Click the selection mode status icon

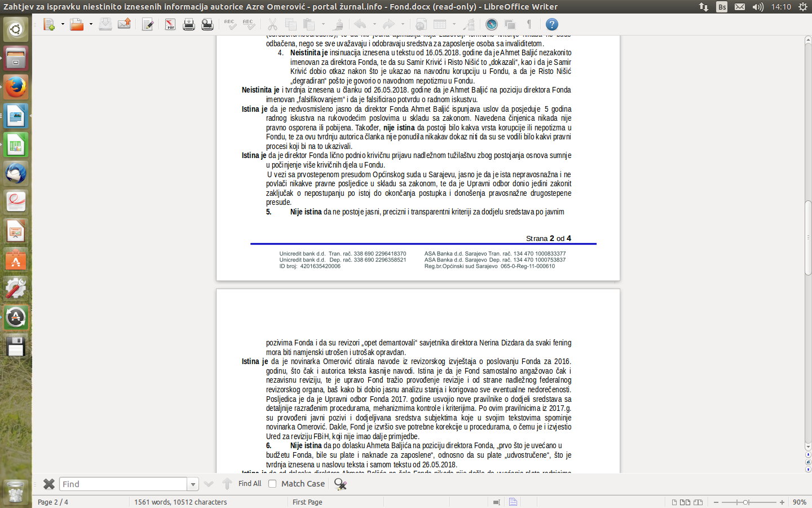click(496, 502)
